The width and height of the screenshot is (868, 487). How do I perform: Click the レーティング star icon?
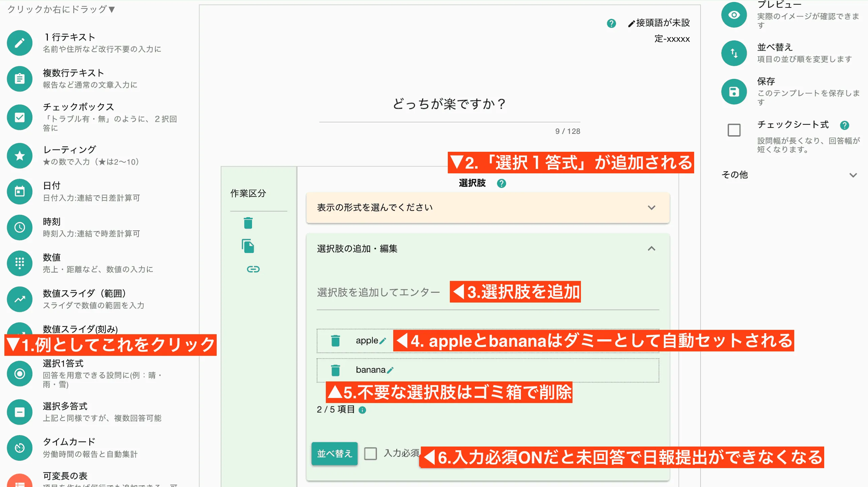click(x=20, y=155)
